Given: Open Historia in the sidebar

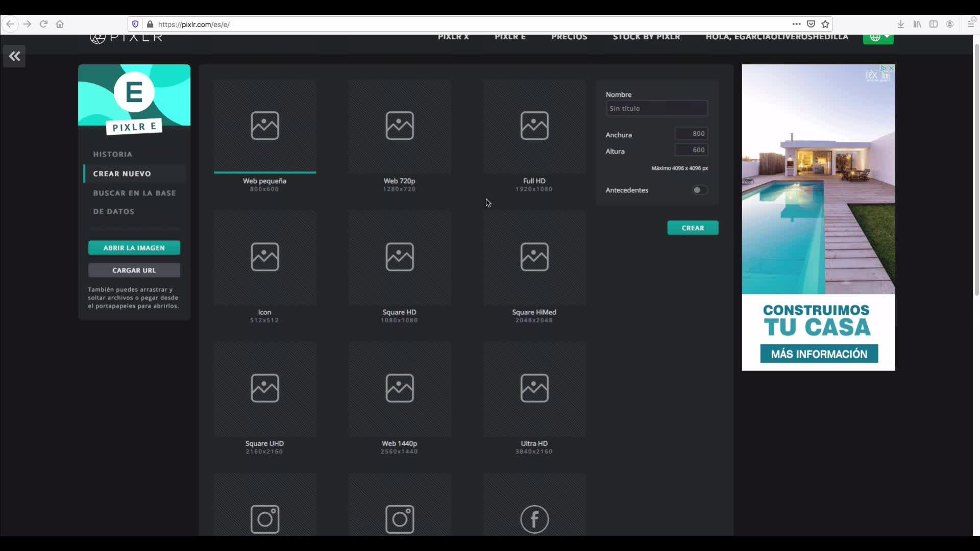Looking at the screenshot, I should [112, 154].
